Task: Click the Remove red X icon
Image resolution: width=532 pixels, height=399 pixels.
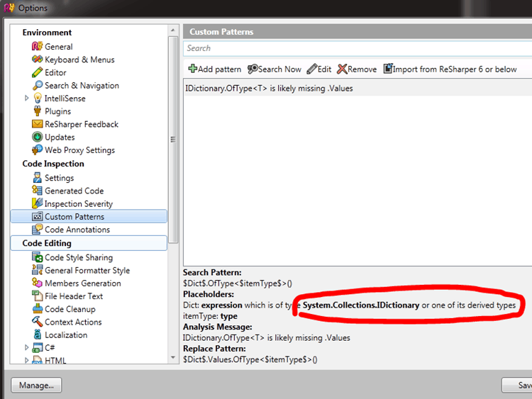Action: [342, 69]
